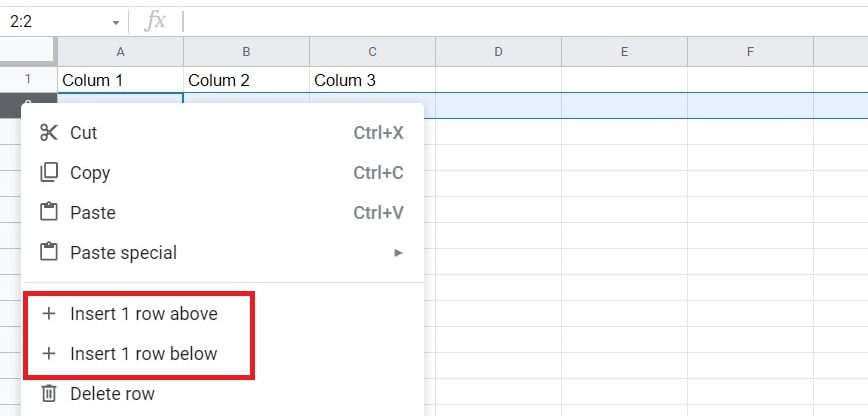Viewport: 868px width, 416px height.
Task: Select Paste special menu entry
Action: point(123,253)
